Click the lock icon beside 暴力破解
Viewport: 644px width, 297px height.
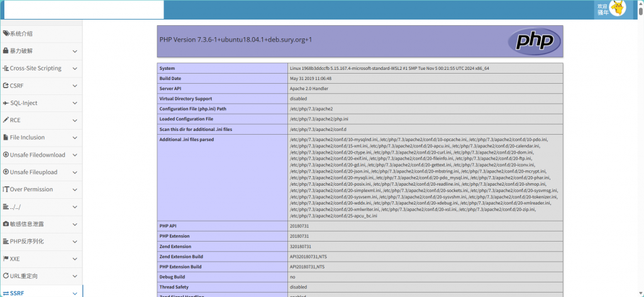tap(6, 51)
